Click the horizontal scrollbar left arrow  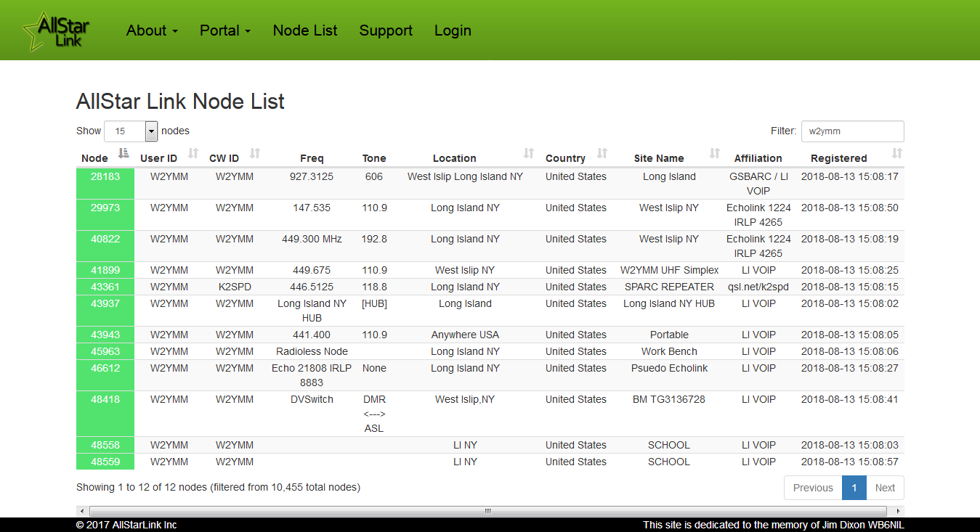[x=81, y=512]
